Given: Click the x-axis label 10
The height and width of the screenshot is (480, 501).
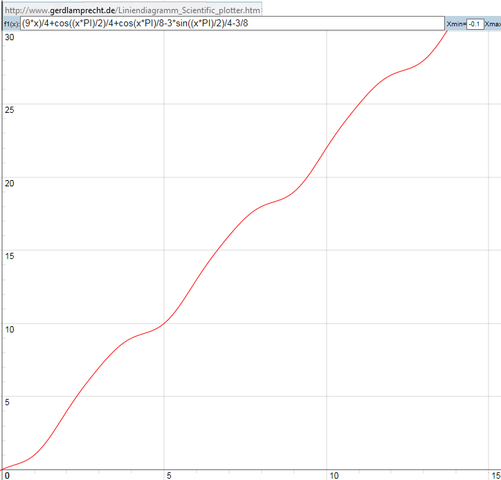Looking at the screenshot, I should pos(334,475).
